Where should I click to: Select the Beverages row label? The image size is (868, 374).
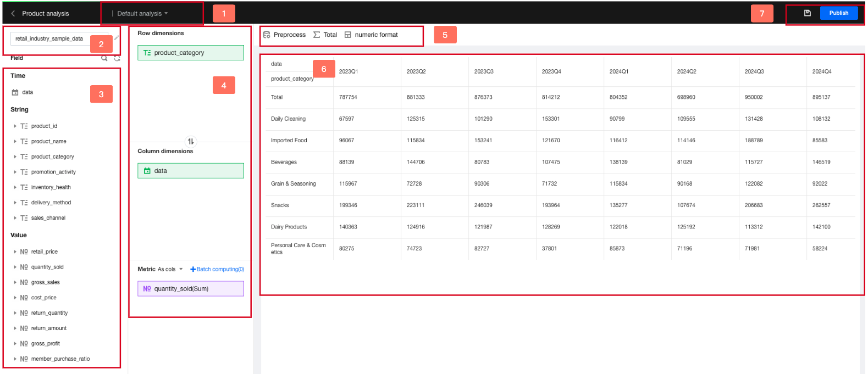[284, 162]
